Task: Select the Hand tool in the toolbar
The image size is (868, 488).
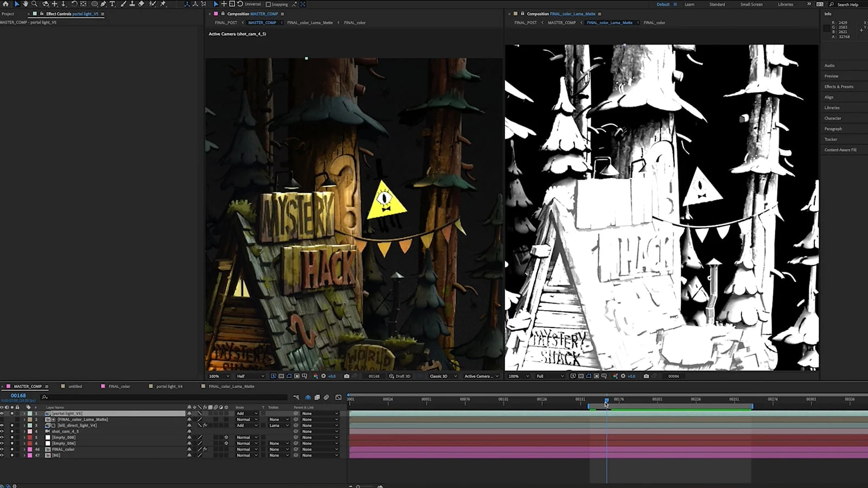Action: coord(26,4)
